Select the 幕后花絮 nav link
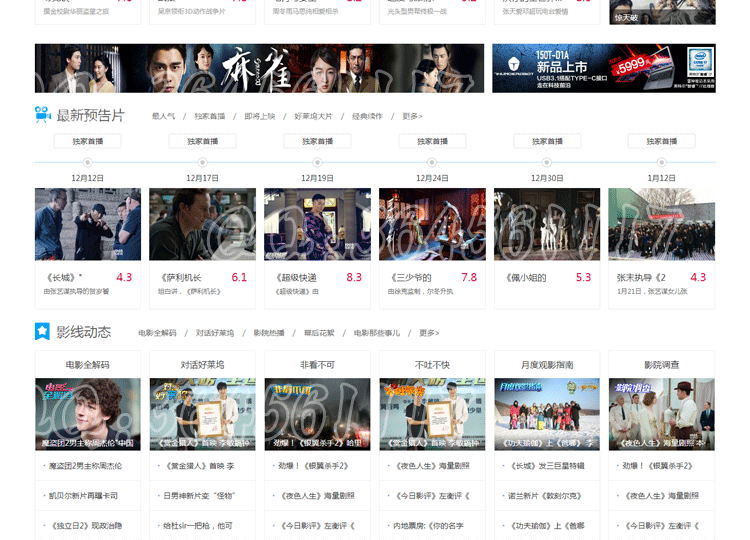 point(319,333)
